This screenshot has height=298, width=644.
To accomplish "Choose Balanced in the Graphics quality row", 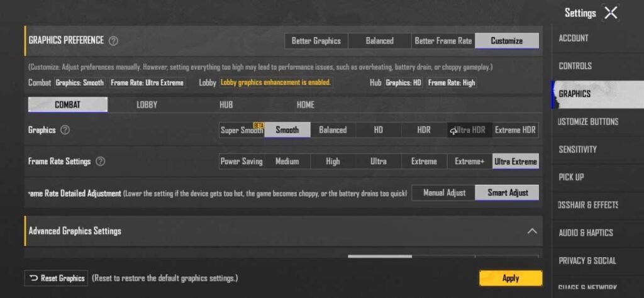I will [x=333, y=130].
